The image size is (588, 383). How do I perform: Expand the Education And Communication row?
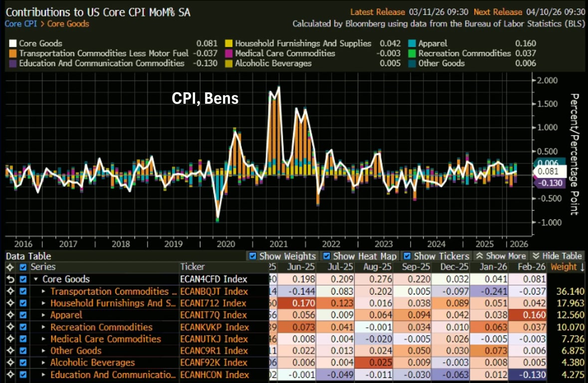coord(43,375)
